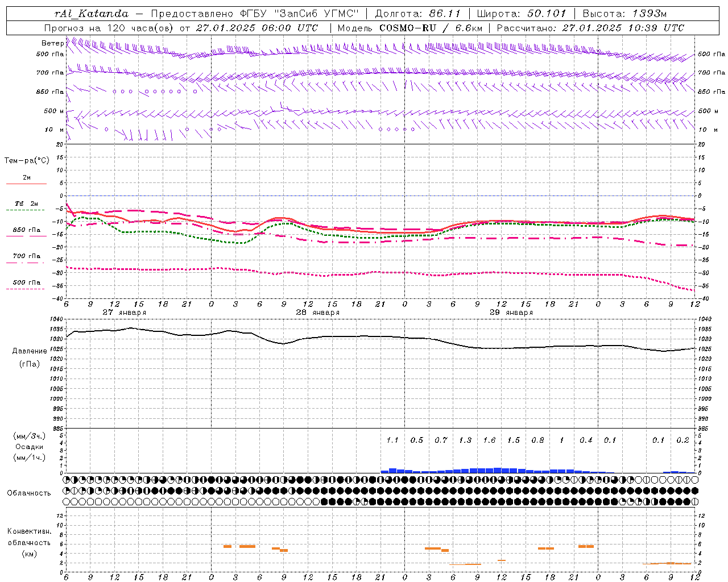This screenshot has height=582, width=728.
Task: Click the 0.4 three-hour precipitation value
Action: click(586, 440)
